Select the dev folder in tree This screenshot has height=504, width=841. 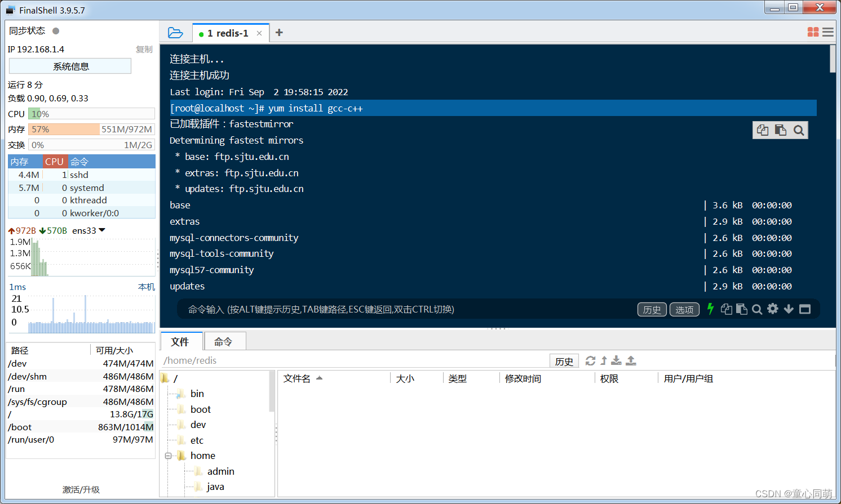tap(198, 425)
